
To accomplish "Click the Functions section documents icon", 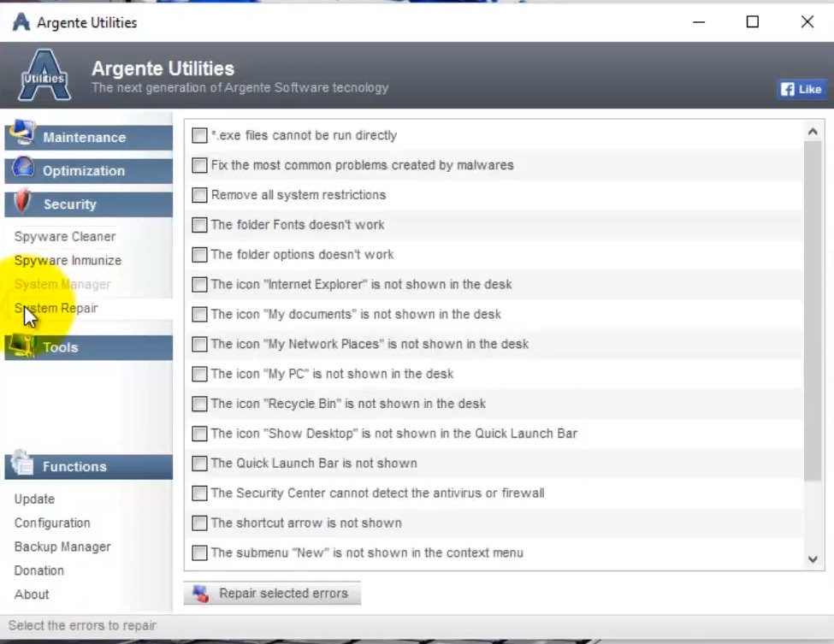I will 22,462.
